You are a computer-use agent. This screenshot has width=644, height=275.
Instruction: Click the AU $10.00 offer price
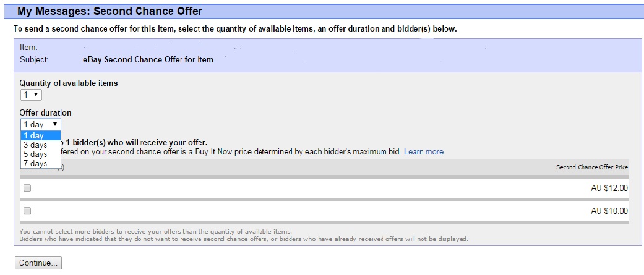(609, 211)
